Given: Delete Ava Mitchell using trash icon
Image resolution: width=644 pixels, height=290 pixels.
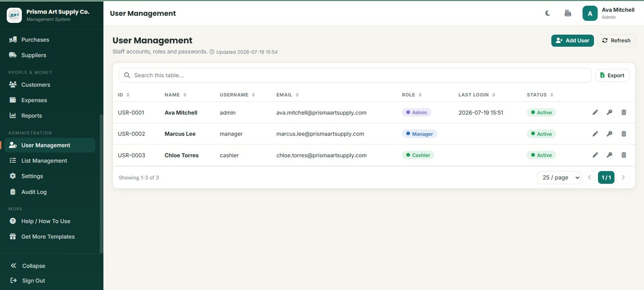Looking at the screenshot, I should [x=623, y=112].
